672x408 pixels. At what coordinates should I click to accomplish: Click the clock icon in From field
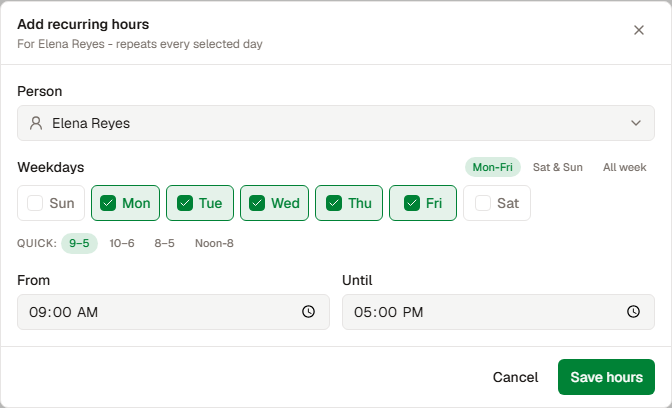tap(308, 312)
